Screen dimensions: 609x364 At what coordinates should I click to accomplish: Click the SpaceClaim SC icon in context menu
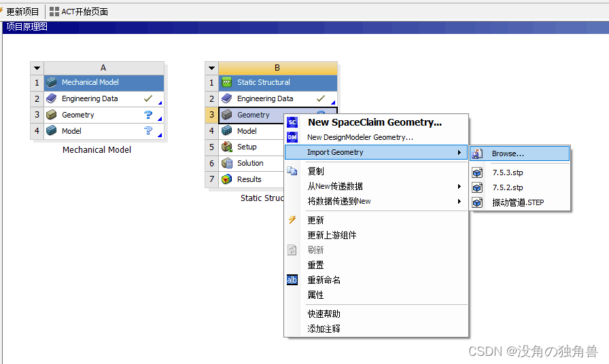(x=292, y=122)
